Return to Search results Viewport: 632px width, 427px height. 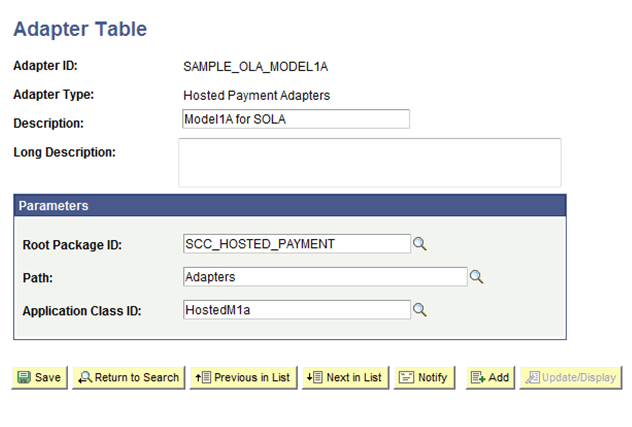(x=129, y=378)
